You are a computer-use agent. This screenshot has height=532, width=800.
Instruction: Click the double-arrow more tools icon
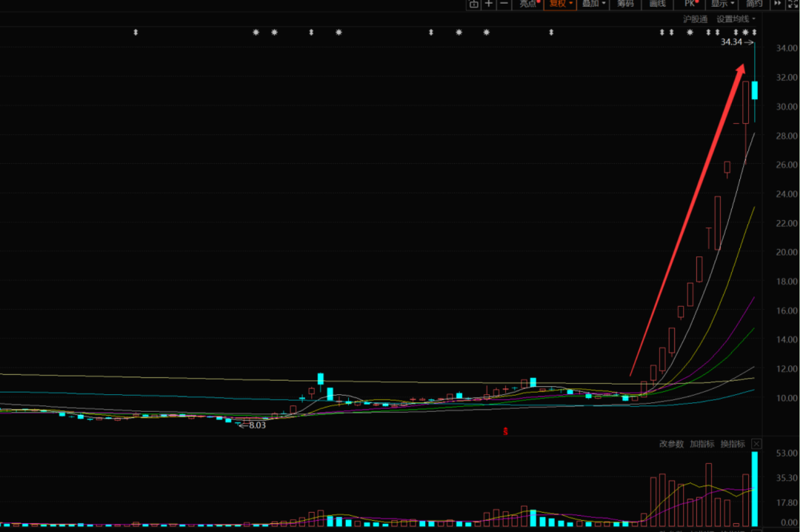point(778,4)
